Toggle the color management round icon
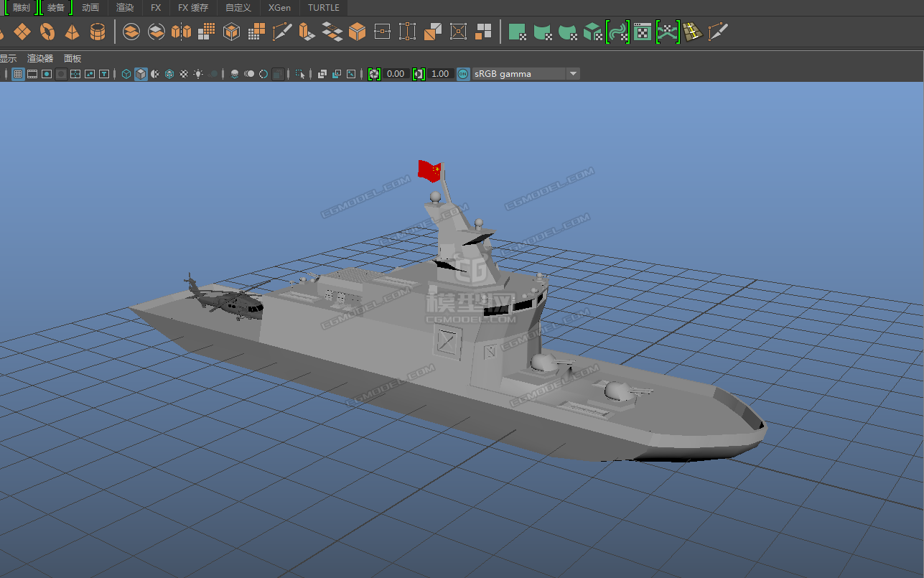Screen dimensions: 924x578 pyautogui.click(x=463, y=74)
